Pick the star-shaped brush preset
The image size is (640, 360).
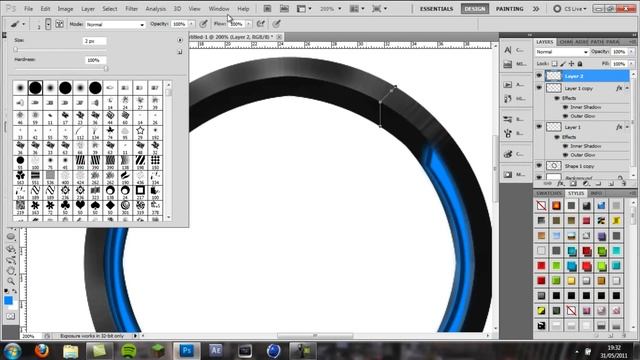tap(140, 131)
